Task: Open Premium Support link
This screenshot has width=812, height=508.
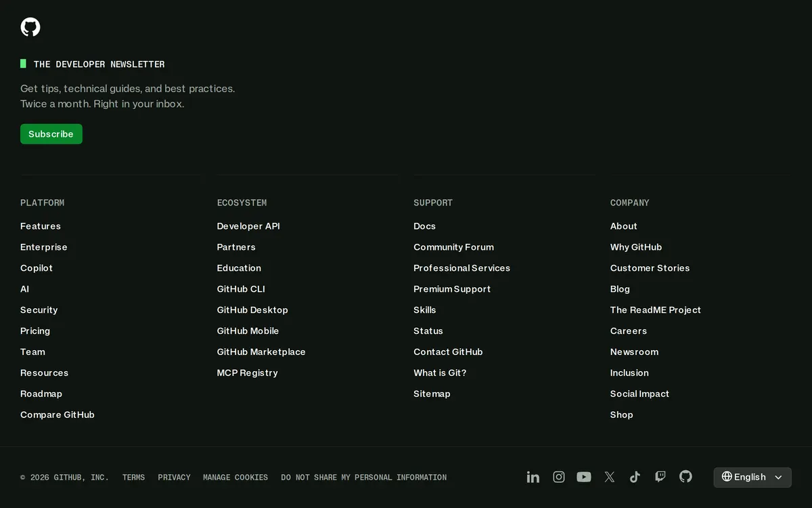Action: pos(452,289)
